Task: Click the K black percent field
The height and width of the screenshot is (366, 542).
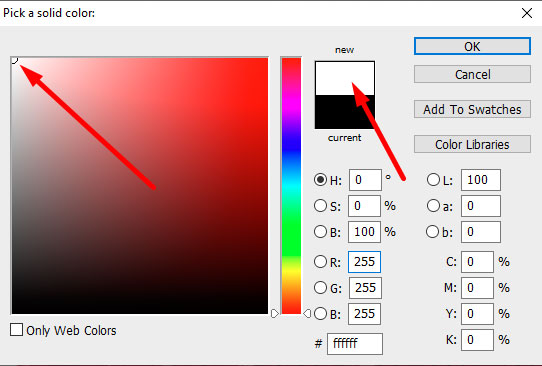Action: (477, 339)
